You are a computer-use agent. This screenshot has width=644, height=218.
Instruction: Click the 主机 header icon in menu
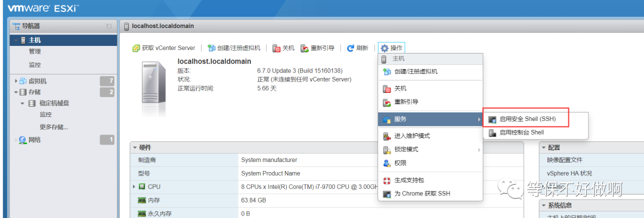(x=384, y=59)
